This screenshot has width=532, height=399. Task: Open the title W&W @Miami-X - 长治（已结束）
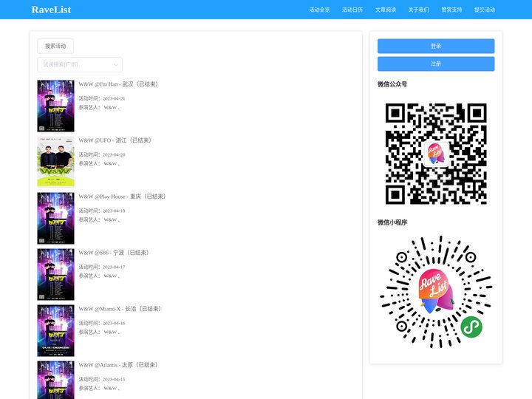pyautogui.click(x=120, y=309)
